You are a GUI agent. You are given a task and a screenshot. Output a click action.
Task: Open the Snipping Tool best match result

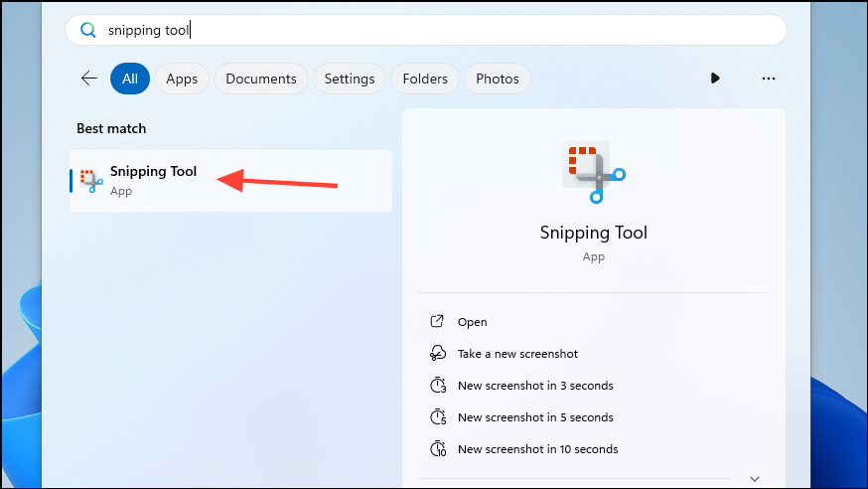[x=230, y=181]
